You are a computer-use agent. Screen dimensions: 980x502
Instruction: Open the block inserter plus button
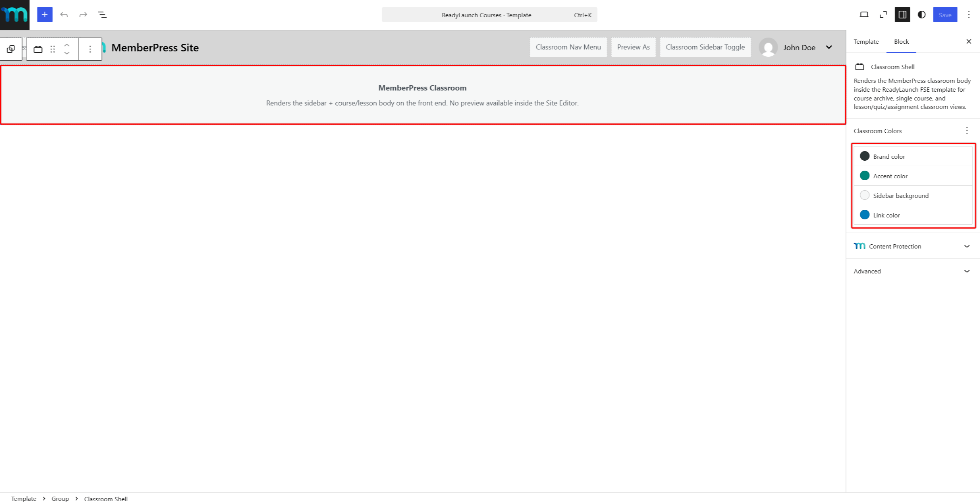coord(45,15)
